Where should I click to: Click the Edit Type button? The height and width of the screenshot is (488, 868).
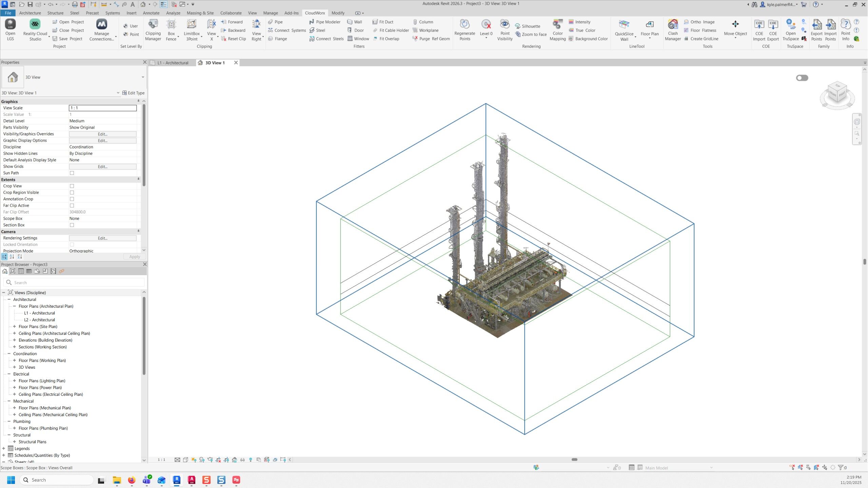133,93
